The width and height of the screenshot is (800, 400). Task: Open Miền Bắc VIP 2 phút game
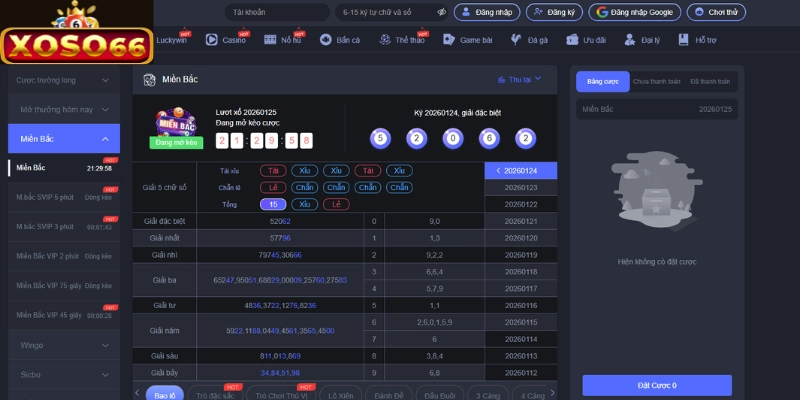[x=64, y=257]
